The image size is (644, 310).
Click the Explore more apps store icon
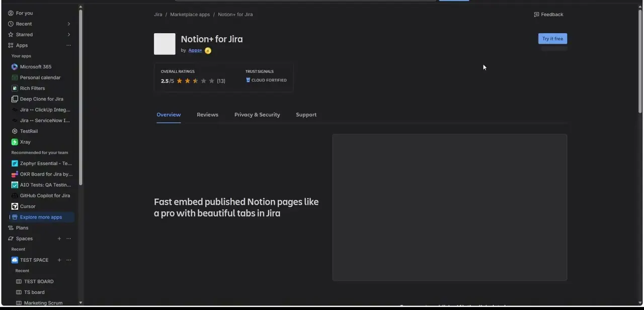(x=15, y=217)
